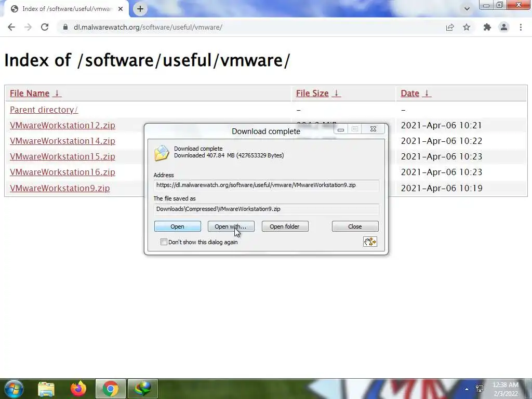
Task: Open the Extensions puzzle icon
Action: (x=487, y=27)
